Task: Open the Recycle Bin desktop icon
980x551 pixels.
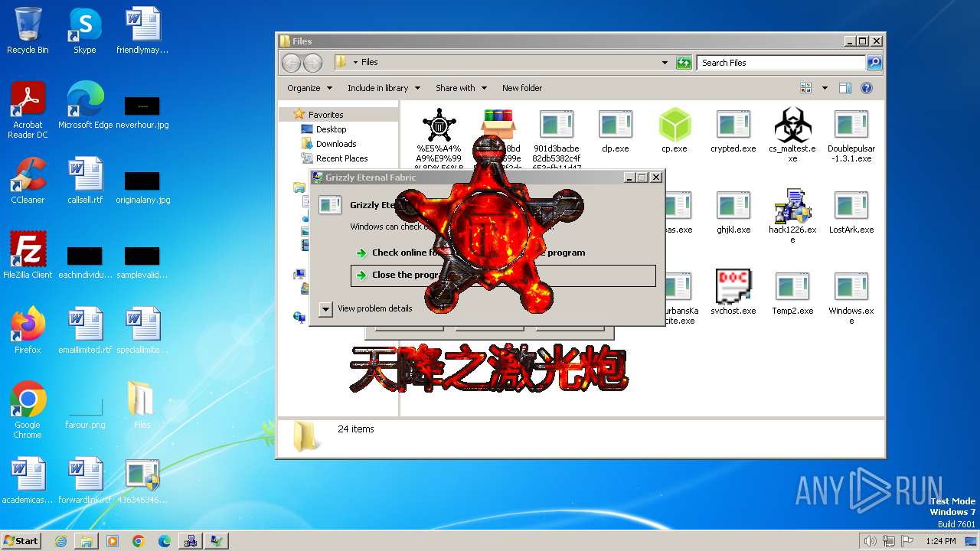Action: (x=28, y=31)
